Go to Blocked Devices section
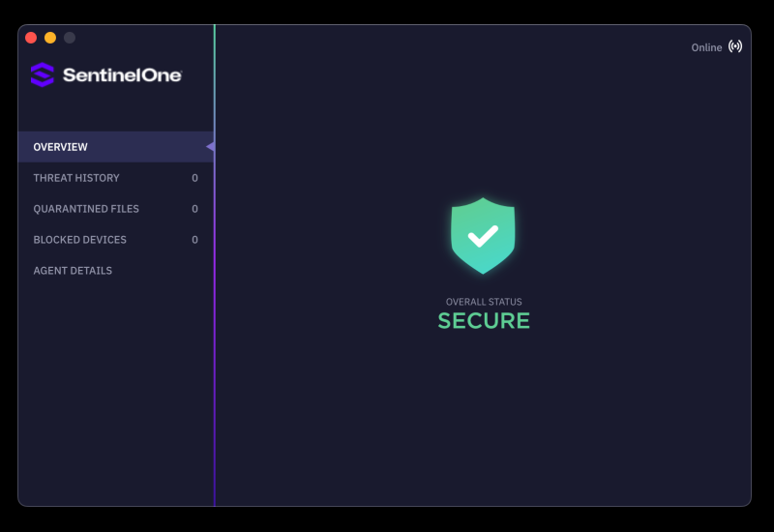Image resolution: width=774 pixels, height=532 pixels. click(x=115, y=239)
